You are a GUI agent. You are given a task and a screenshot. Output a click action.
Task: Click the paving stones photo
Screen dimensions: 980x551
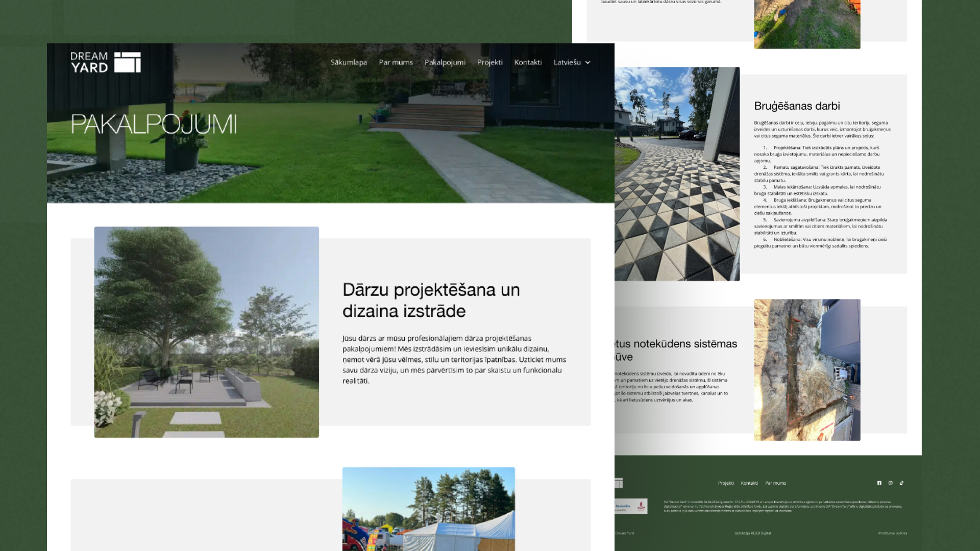point(677,174)
